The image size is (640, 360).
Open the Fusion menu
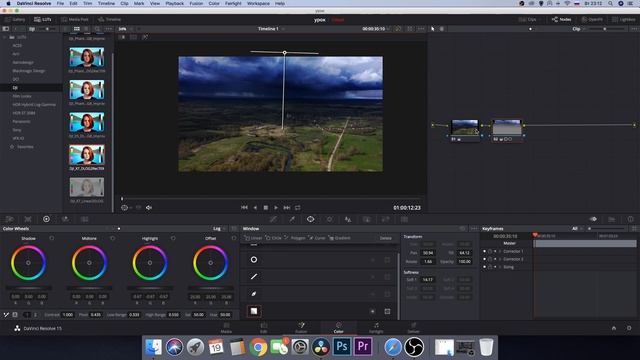(x=196, y=3)
